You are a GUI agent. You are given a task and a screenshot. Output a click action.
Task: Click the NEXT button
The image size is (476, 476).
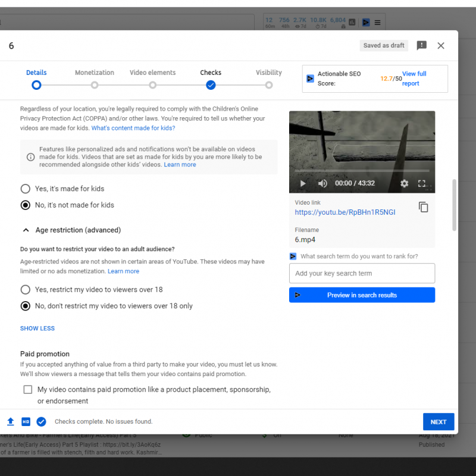click(x=439, y=422)
